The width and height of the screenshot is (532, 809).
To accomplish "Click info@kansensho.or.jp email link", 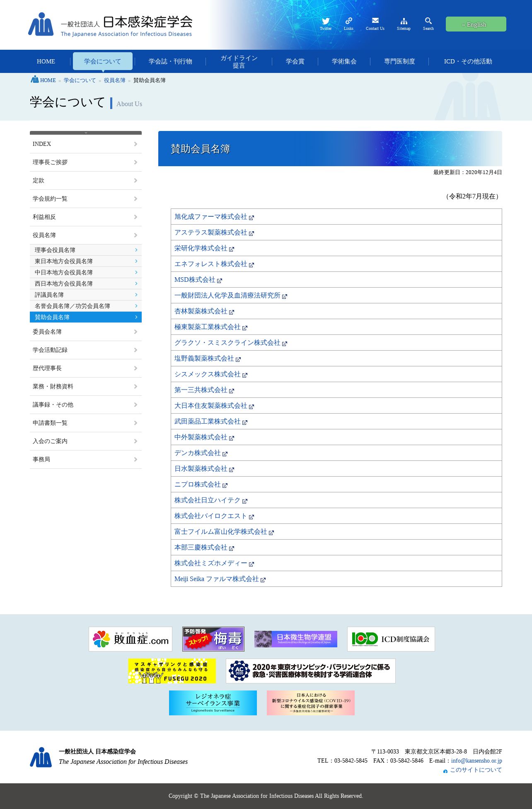I will [x=476, y=761].
